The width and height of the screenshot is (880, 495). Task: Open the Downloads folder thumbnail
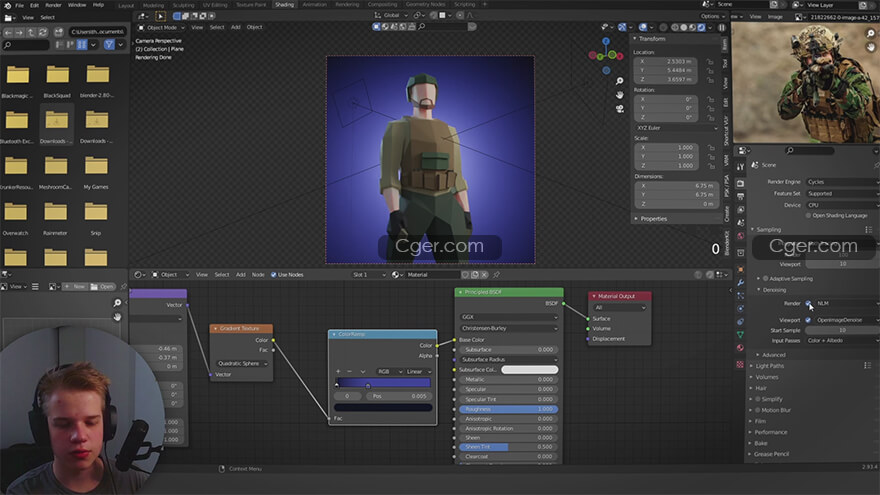tap(57, 125)
